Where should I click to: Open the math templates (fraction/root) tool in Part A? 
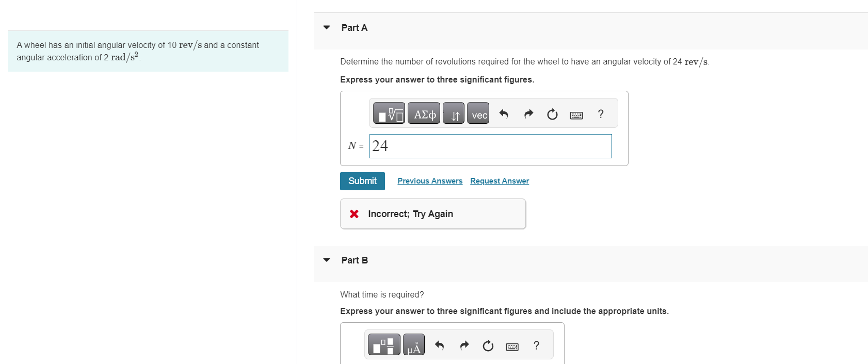coord(389,114)
